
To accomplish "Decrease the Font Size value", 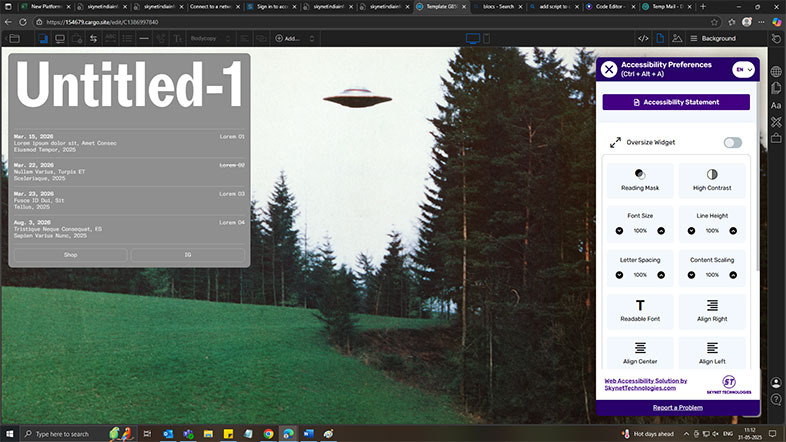I will point(619,231).
